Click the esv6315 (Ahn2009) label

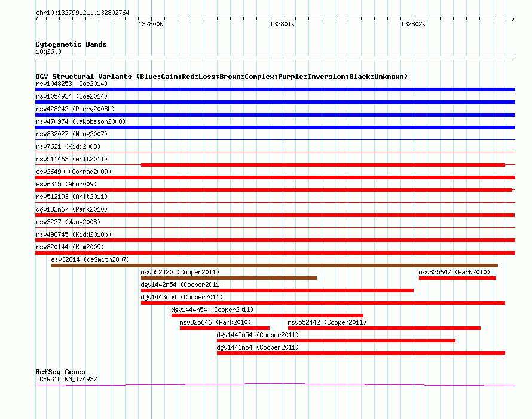click(66, 184)
